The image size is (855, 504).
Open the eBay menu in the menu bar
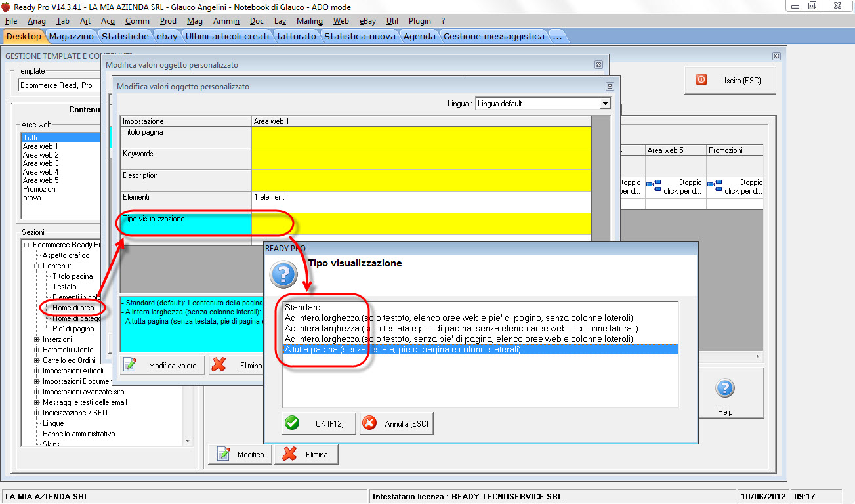368,21
